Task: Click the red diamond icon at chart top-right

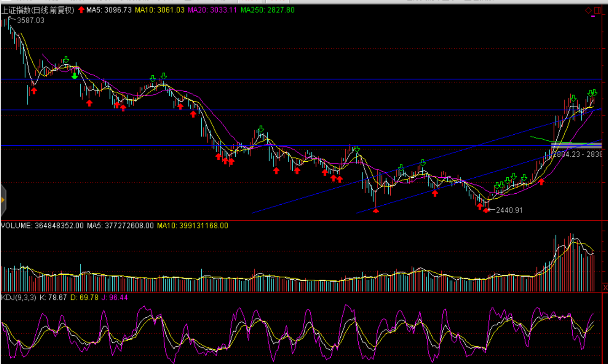Action: [588, 10]
